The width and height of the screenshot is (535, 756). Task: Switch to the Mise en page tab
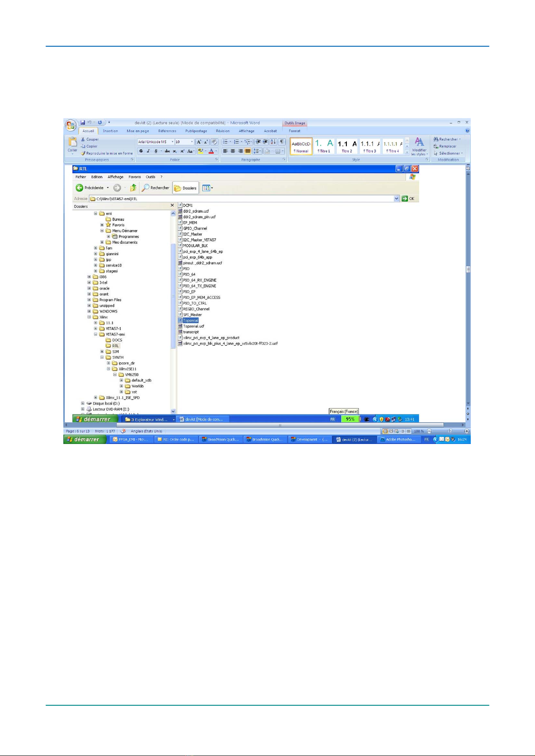(x=138, y=131)
